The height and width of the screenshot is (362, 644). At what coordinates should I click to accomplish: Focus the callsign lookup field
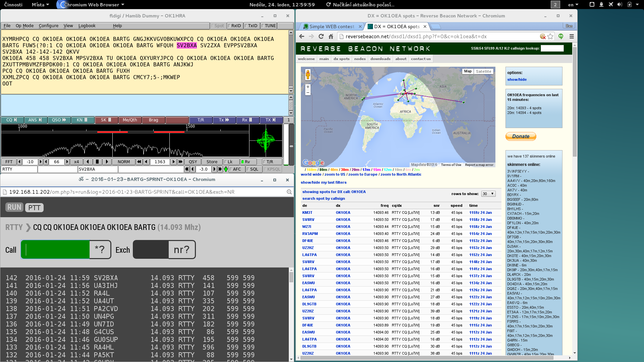click(552, 48)
